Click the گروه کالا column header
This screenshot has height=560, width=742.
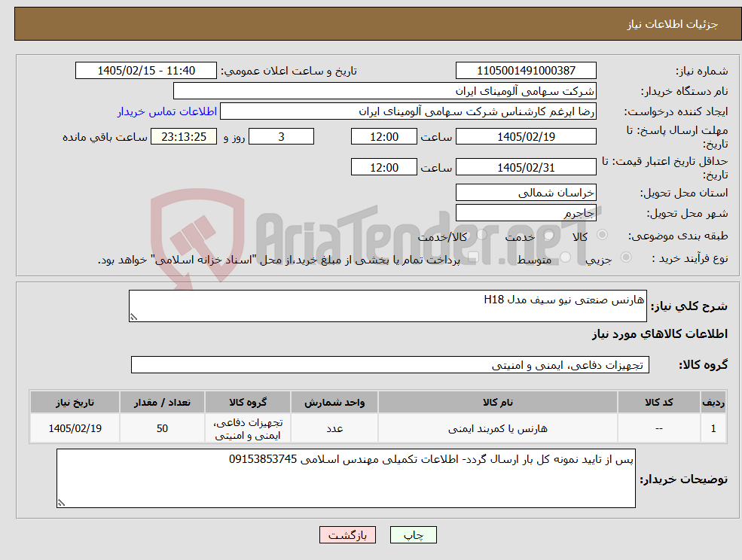[x=248, y=403]
